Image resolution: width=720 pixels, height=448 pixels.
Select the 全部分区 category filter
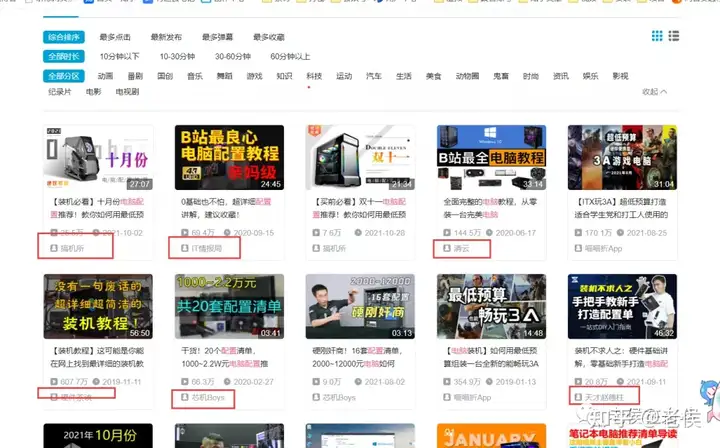64,76
